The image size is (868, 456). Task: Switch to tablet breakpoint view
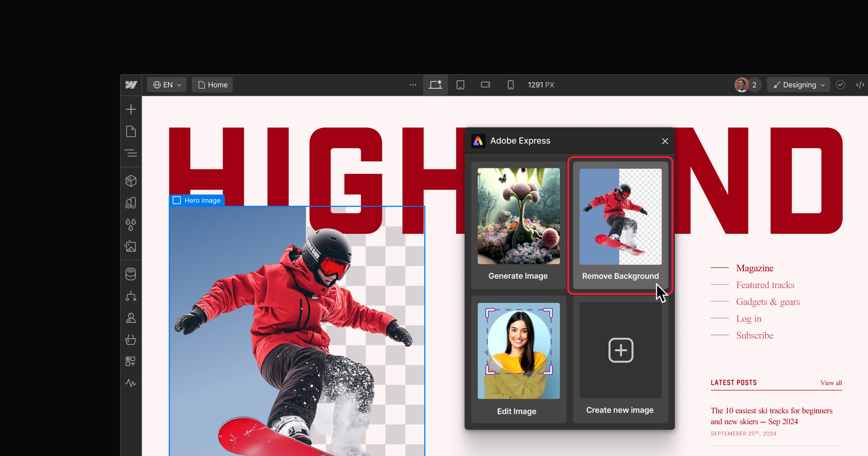tap(460, 84)
